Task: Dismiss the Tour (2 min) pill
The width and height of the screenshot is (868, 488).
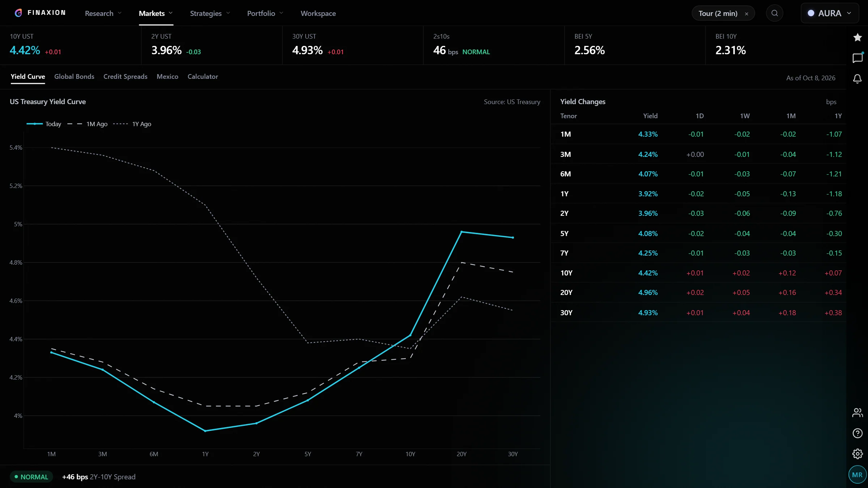Action: (746, 14)
